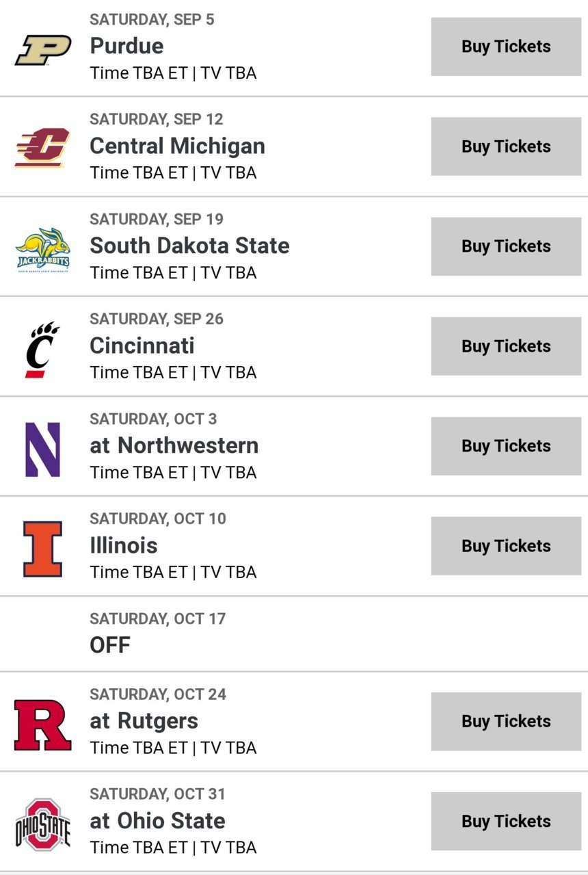Buy tickets for Central Michigan game
Viewport: 588px width, 875px height.
(506, 146)
